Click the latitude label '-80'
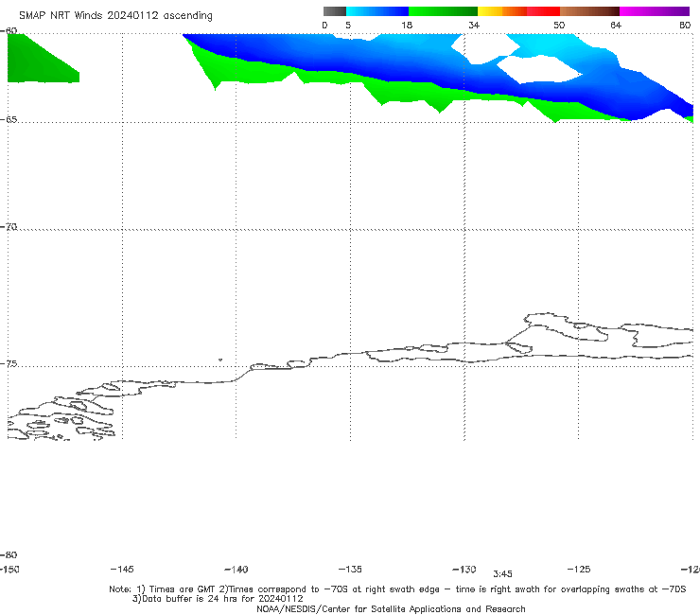 point(9,554)
